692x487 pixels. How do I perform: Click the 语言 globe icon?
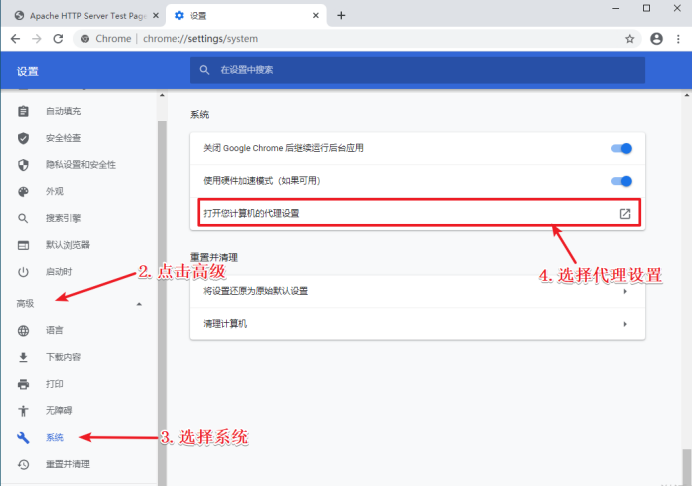pyautogui.click(x=23, y=331)
